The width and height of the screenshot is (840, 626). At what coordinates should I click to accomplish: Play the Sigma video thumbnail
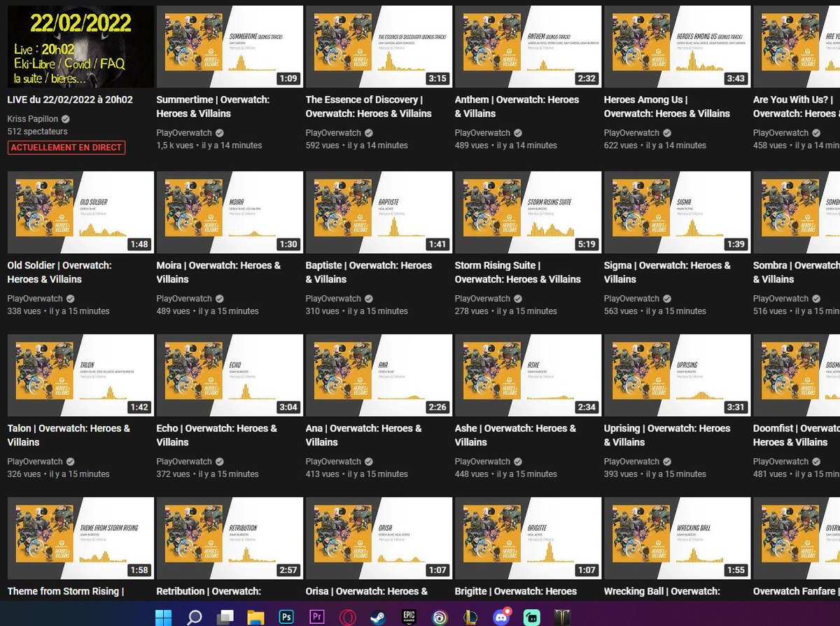pos(677,212)
